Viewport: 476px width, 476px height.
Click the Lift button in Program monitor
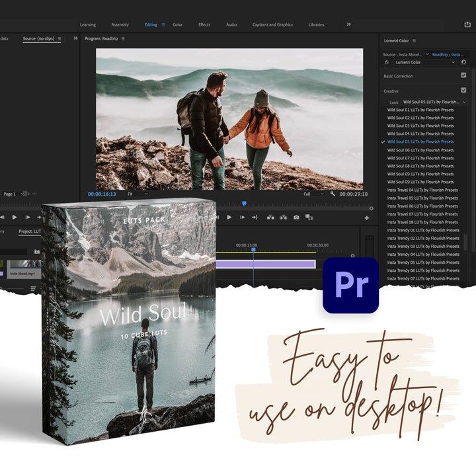(271, 218)
